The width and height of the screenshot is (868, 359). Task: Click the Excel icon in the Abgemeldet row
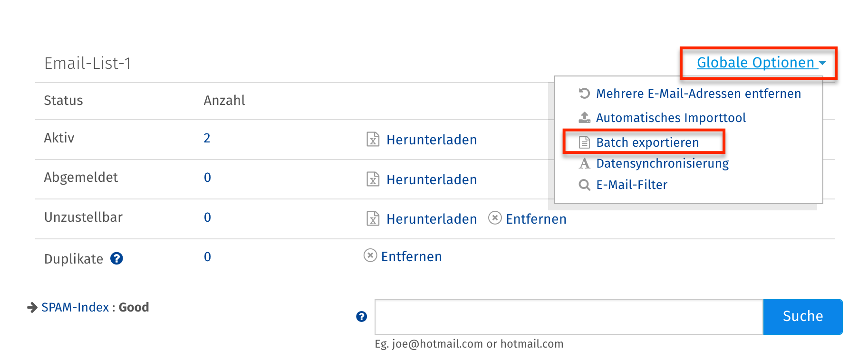point(373,179)
